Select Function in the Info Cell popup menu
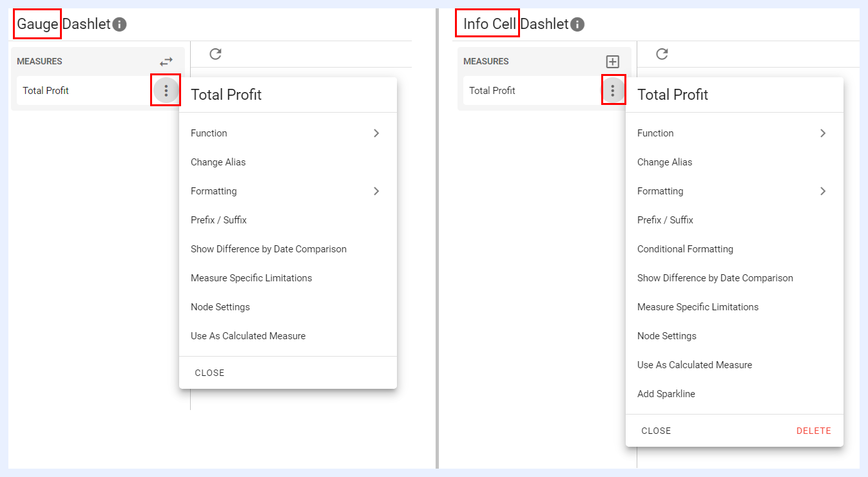 (x=734, y=133)
